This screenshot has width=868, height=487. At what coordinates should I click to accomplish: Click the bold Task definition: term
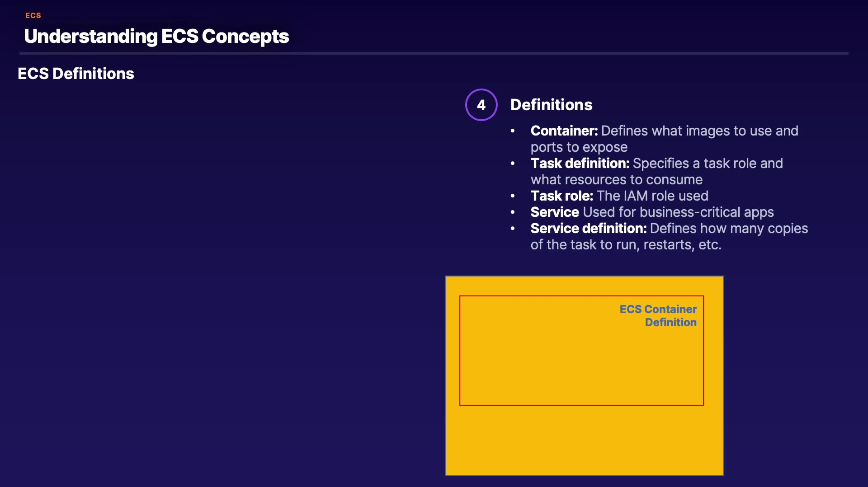coord(580,164)
